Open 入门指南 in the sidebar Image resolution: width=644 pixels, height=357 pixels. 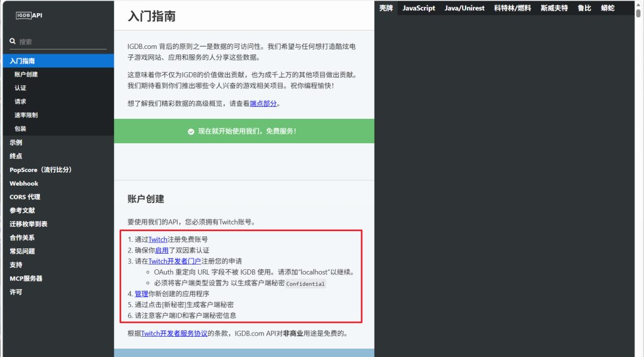click(58, 61)
